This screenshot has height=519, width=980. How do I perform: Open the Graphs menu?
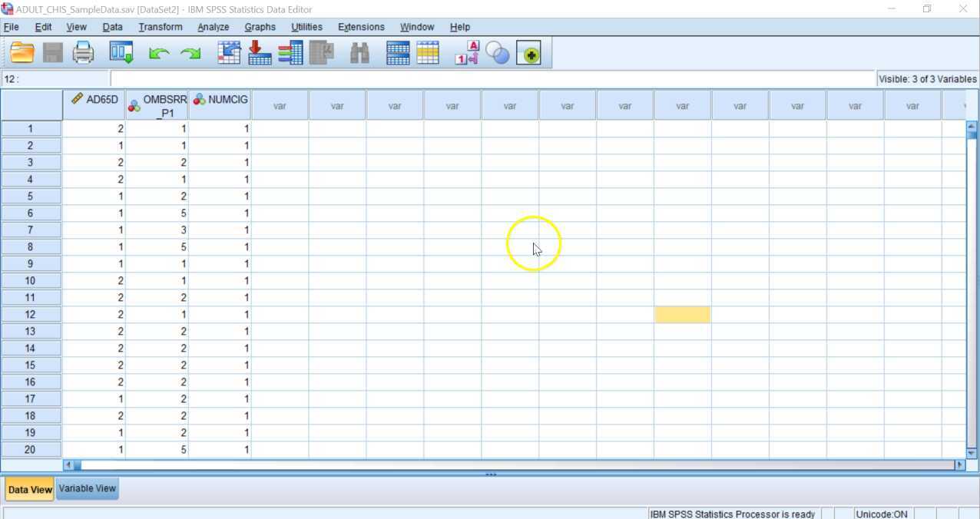260,27
